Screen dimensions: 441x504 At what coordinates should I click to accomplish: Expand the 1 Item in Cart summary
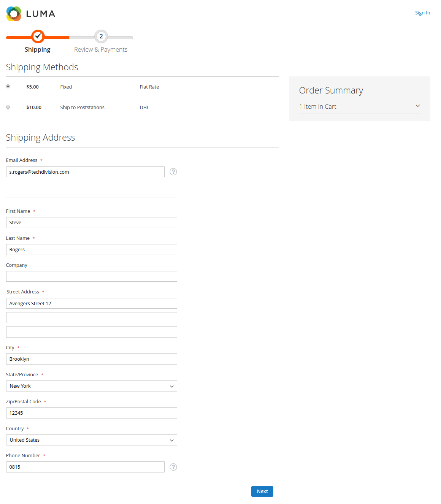(x=359, y=106)
